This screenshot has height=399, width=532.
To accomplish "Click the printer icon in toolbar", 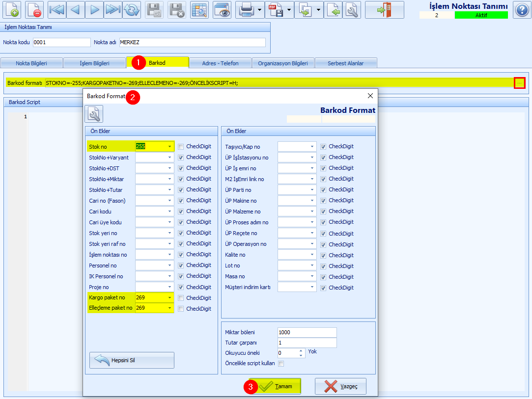I will click(247, 10).
